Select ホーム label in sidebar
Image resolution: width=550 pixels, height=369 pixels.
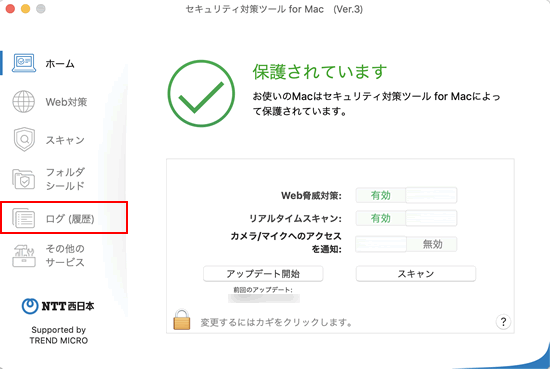pos(60,64)
